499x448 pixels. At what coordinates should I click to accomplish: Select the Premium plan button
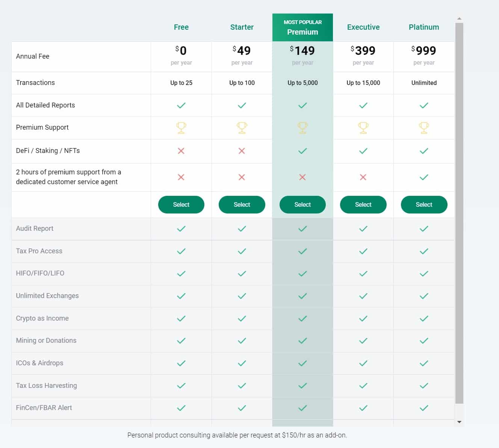302,204
